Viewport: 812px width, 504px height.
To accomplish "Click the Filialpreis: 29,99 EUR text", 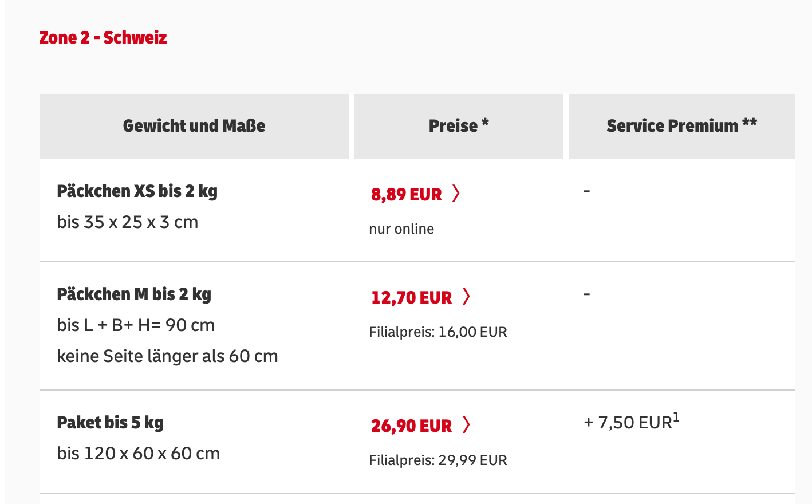I will pyautogui.click(x=438, y=460).
